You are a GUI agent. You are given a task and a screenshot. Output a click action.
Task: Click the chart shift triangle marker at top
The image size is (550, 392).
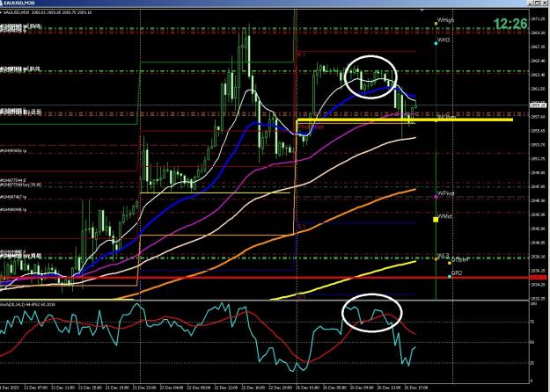click(x=422, y=11)
